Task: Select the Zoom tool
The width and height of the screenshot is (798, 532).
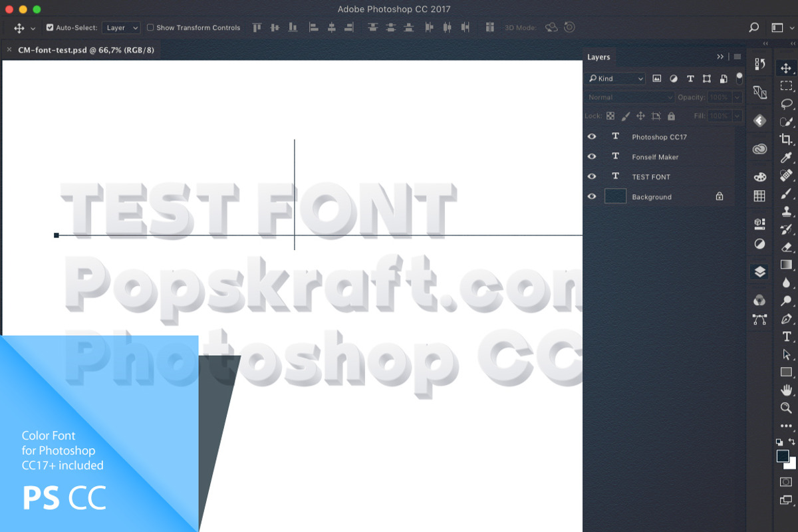Action: [x=786, y=408]
